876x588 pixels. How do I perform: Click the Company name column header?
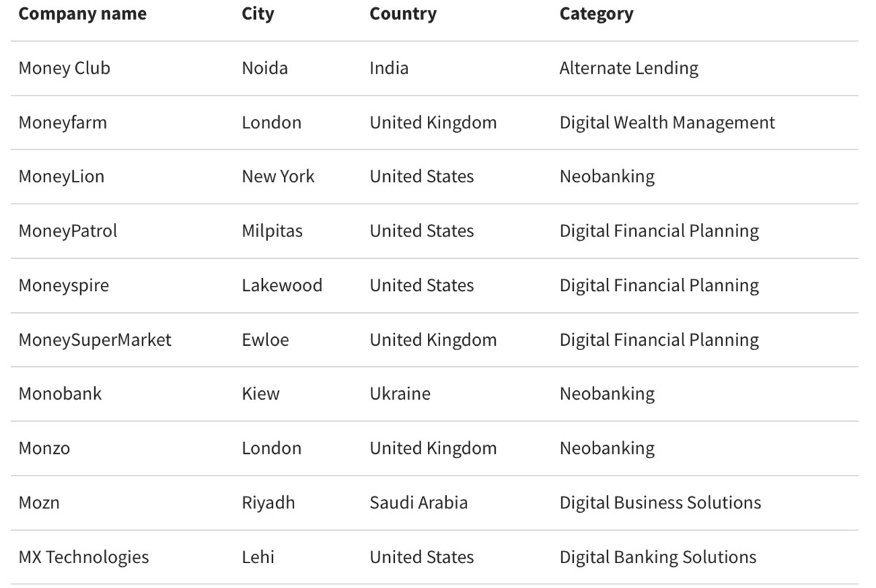(x=82, y=14)
